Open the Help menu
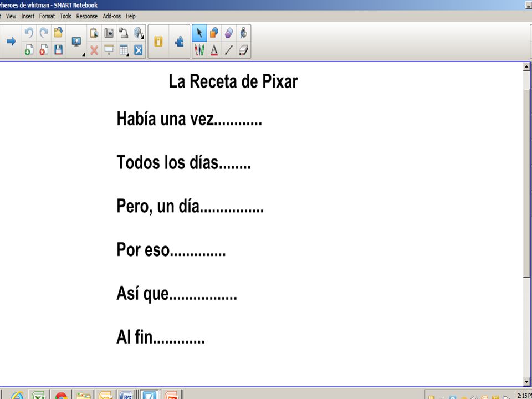The width and height of the screenshot is (532, 399). tap(131, 16)
